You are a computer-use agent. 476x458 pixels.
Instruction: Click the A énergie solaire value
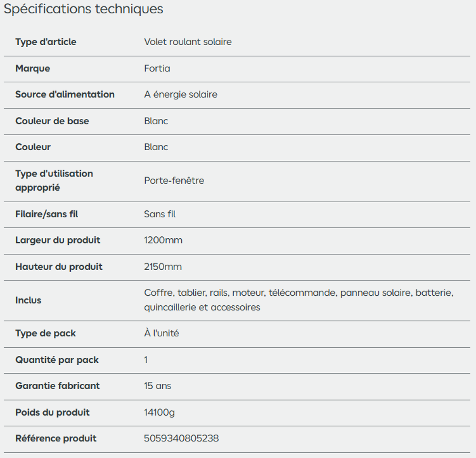pos(181,95)
